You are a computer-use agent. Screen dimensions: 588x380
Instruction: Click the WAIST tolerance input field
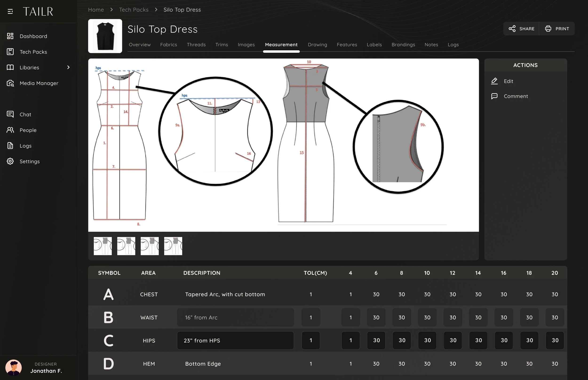click(x=311, y=318)
